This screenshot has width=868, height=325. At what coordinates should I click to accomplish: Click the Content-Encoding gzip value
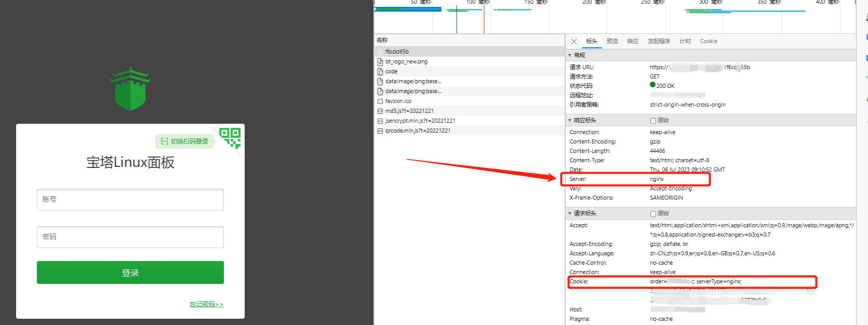click(x=655, y=141)
